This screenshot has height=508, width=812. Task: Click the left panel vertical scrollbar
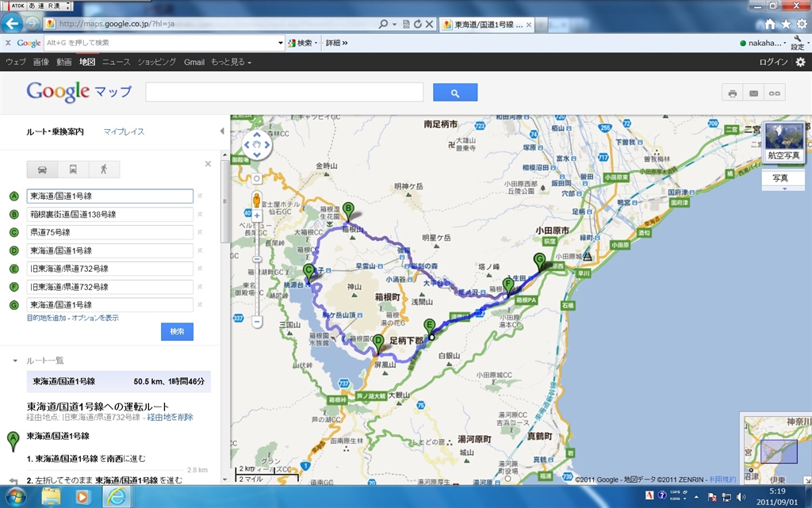coord(224,202)
